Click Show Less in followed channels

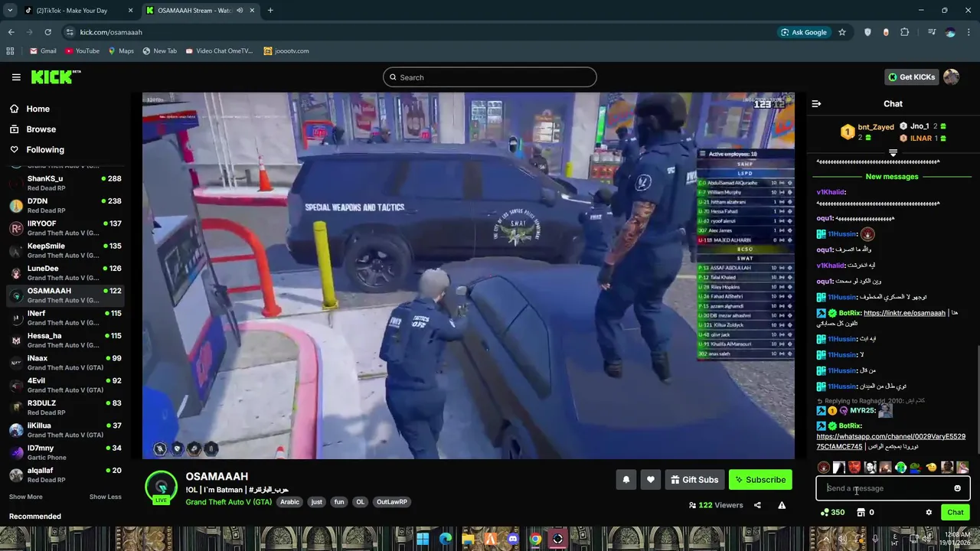pos(105,497)
